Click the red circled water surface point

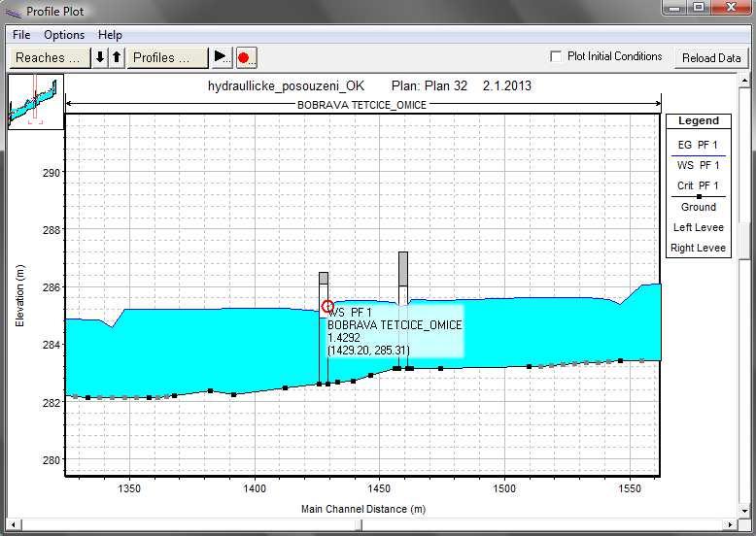327,306
